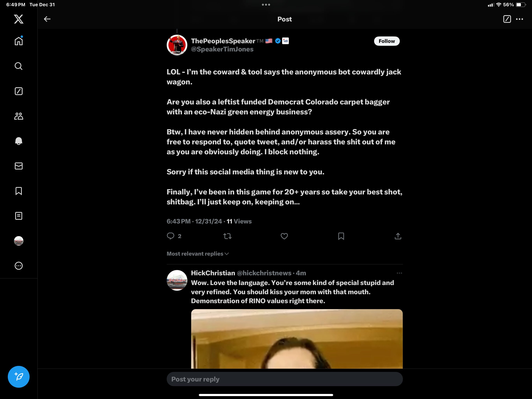The height and width of the screenshot is (399, 532).
Task: Open Bookmarks in sidebar
Action: (18, 191)
